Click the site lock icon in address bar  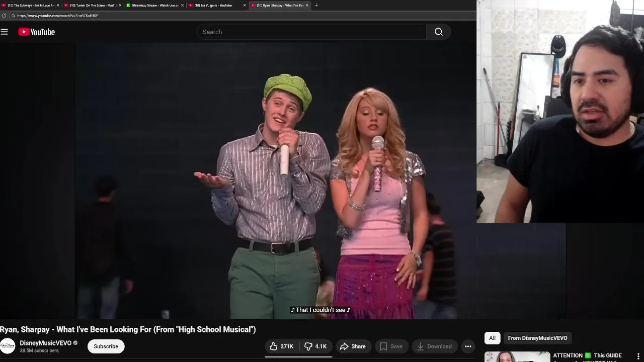click(13, 16)
